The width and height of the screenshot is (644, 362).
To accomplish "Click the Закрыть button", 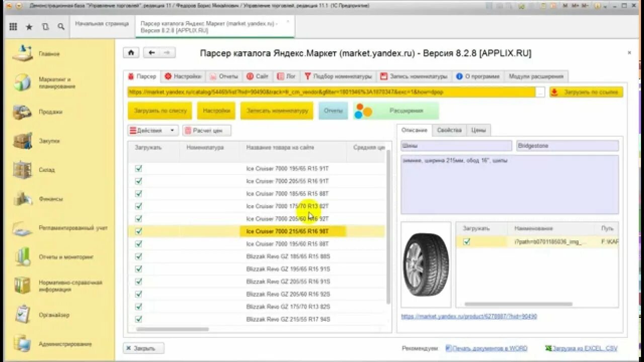I will (143, 348).
